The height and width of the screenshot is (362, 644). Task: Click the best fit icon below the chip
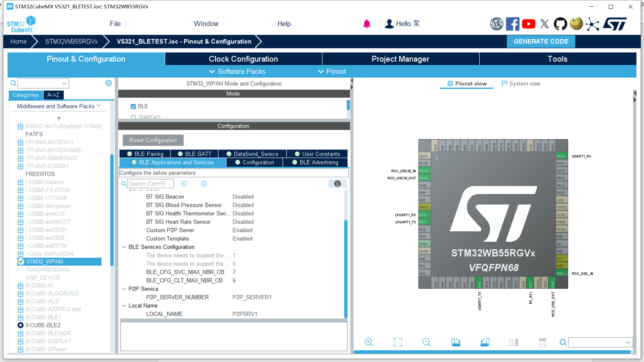click(397, 342)
